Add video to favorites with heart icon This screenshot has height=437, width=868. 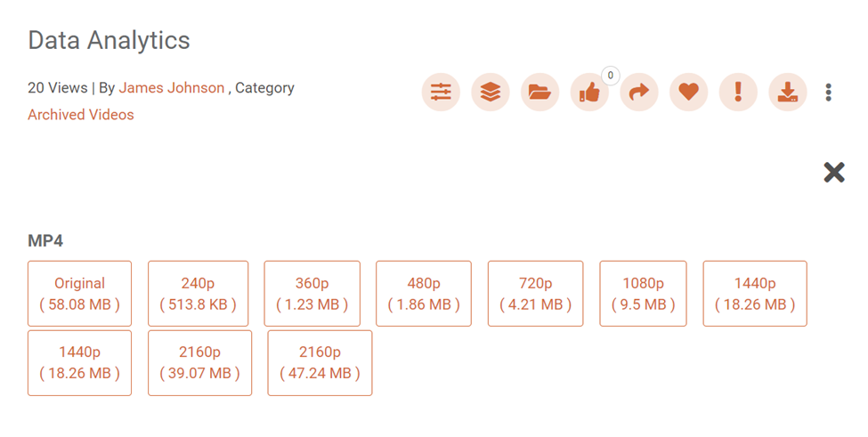pyautogui.click(x=688, y=92)
